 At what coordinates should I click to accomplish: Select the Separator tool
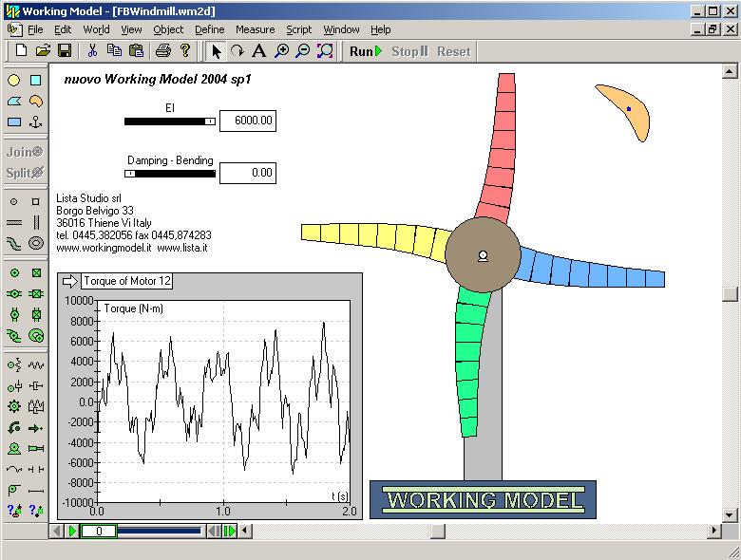click(36, 469)
